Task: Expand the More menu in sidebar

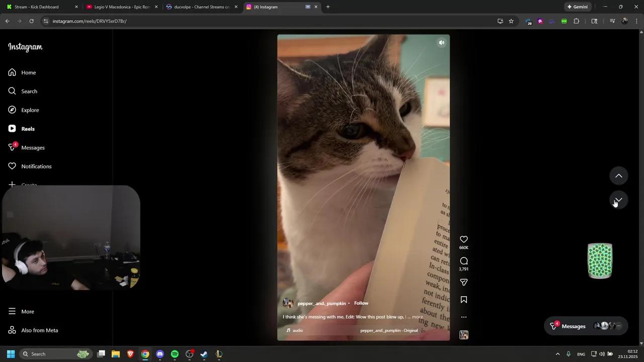Action: coord(21,311)
